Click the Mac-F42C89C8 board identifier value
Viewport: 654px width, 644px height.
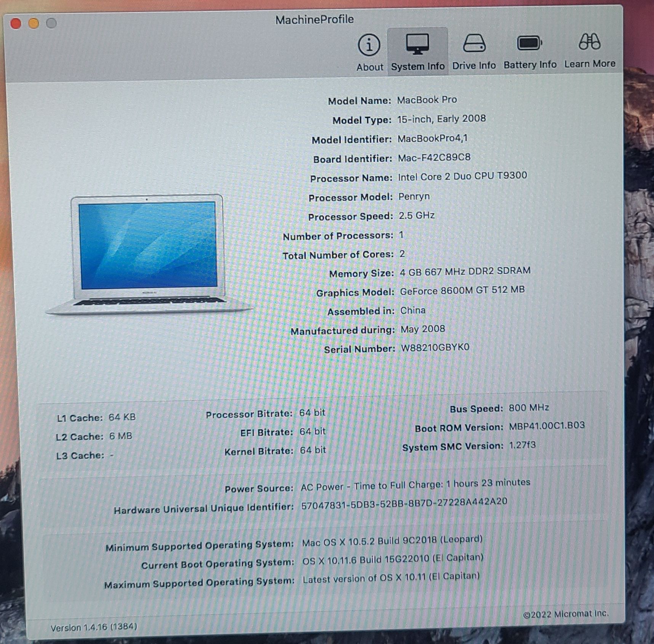[x=434, y=157]
